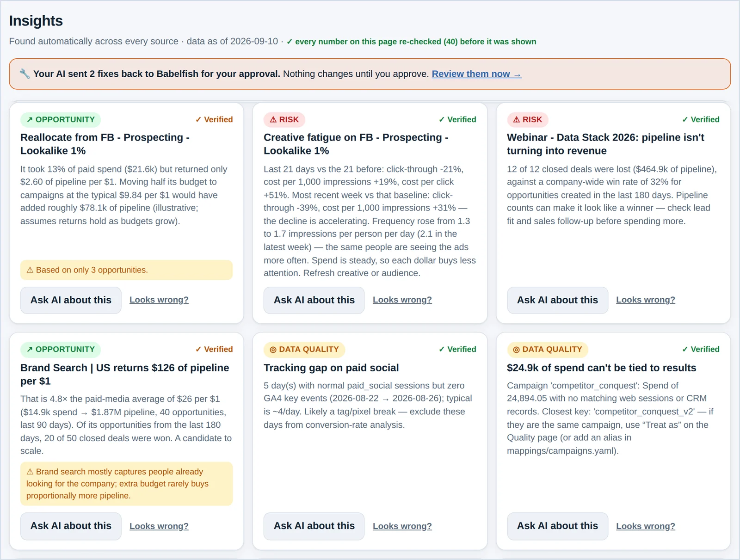Flag "Looks wrong?" on Reallocate from FB card
Screen dimensions: 740x560
coord(159,300)
